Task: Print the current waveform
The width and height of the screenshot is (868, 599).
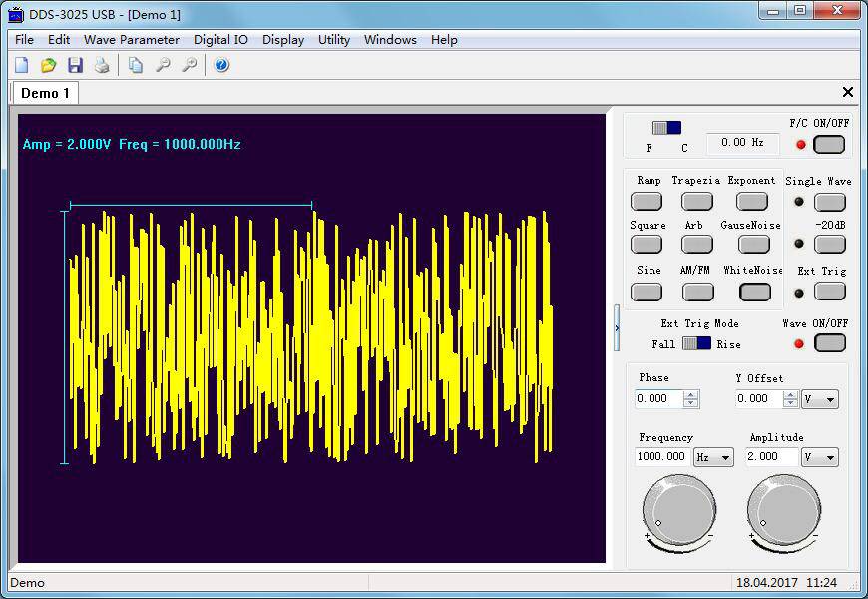Action: coord(102,64)
